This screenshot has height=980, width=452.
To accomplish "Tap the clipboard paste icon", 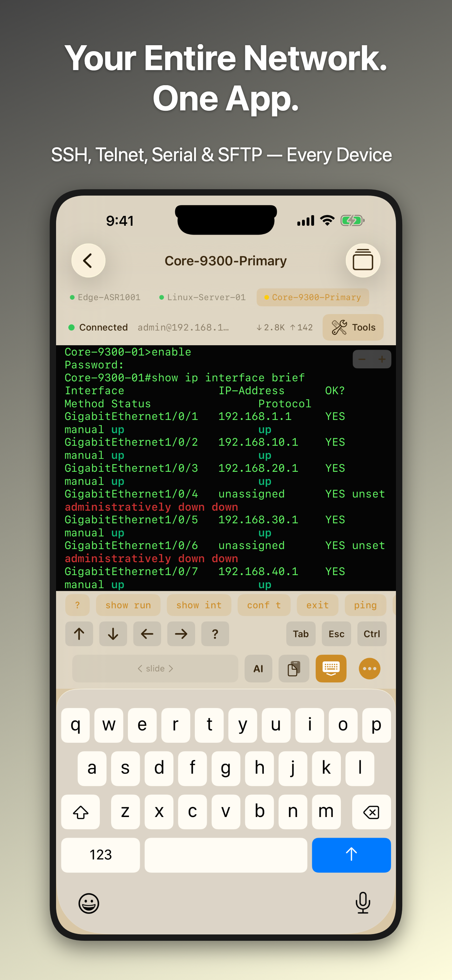I will [x=294, y=668].
